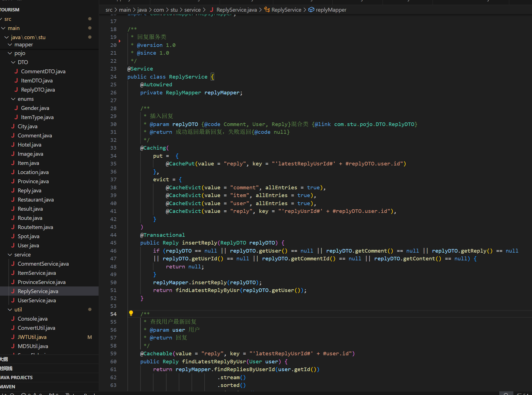Expand the MAVEN panel section

[8, 387]
